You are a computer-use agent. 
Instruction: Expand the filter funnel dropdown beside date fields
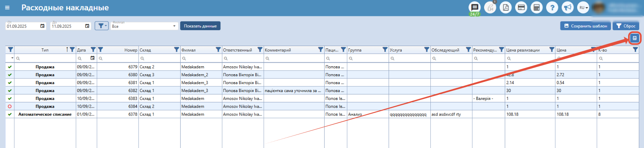tap(101, 26)
